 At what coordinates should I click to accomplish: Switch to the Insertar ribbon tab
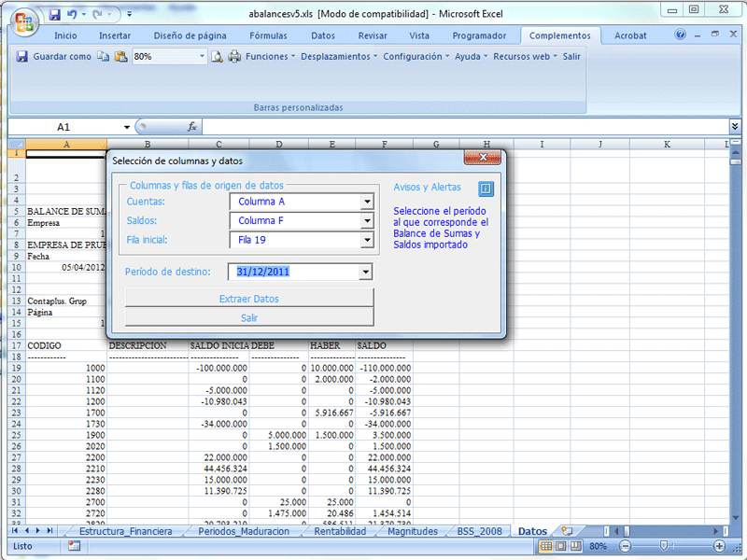tap(115, 35)
